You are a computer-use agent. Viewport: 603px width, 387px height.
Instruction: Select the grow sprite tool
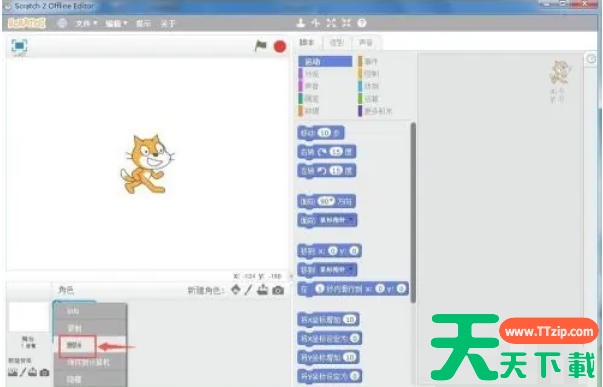[331, 23]
